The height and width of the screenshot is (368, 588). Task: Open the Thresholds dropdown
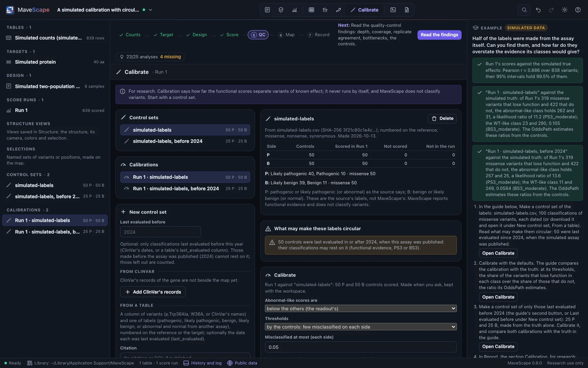pyautogui.click(x=361, y=327)
